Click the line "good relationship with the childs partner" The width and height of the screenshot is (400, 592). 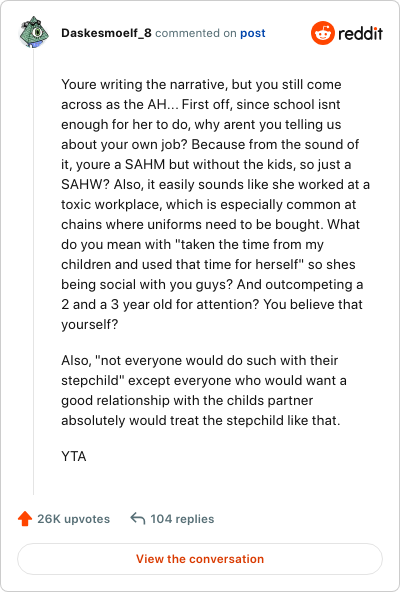(x=187, y=400)
